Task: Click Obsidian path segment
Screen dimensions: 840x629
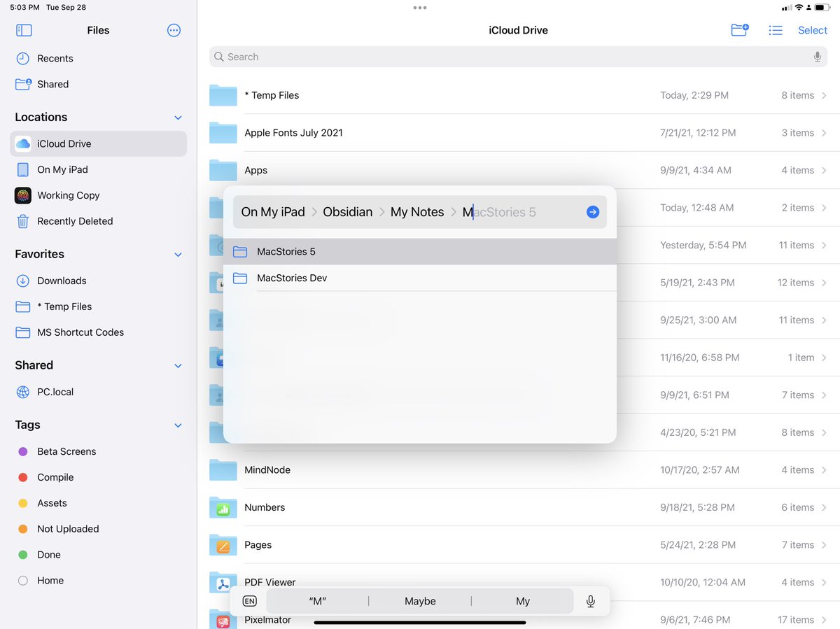Action: click(x=347, y=212)
